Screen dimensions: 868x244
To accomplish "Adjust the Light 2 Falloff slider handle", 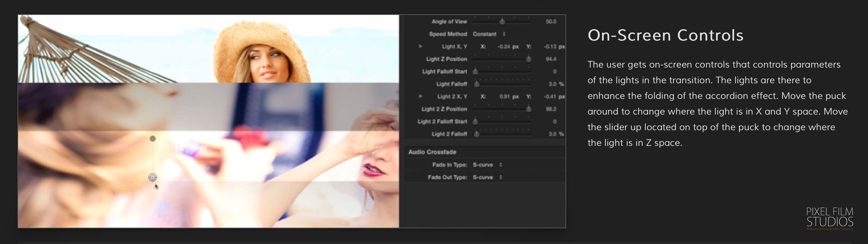I will (x=476, y=134).
